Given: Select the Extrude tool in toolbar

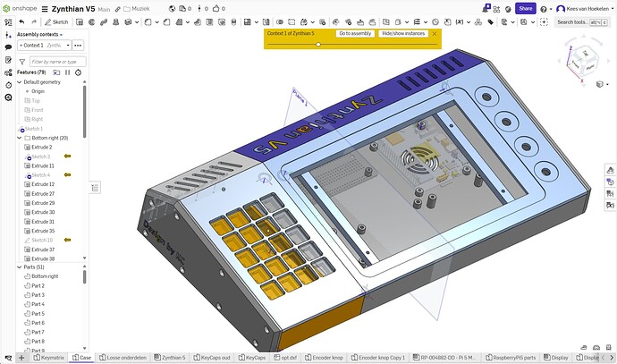Looking at the screenshot, I should click(x=80, y=22).
